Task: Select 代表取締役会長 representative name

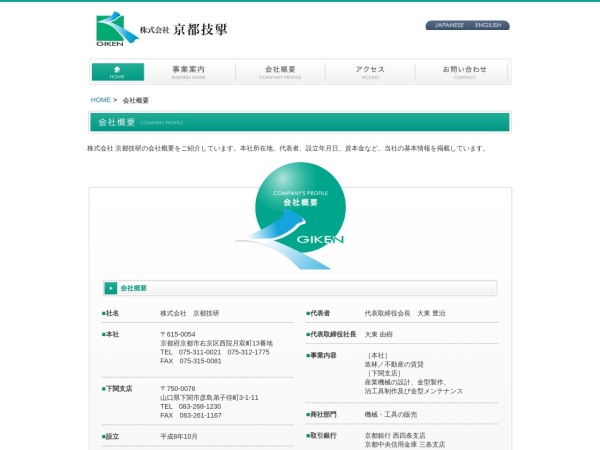Action: click(x=405, y=313)
